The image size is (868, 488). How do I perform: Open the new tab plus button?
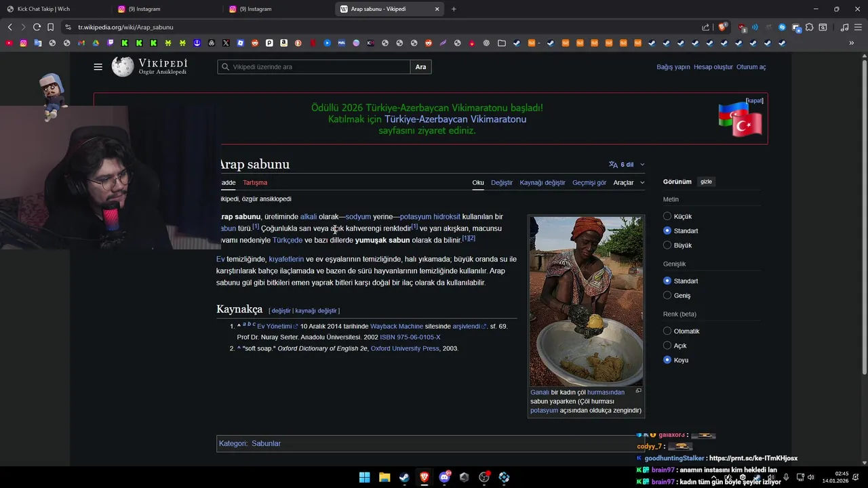coord(454,9)
